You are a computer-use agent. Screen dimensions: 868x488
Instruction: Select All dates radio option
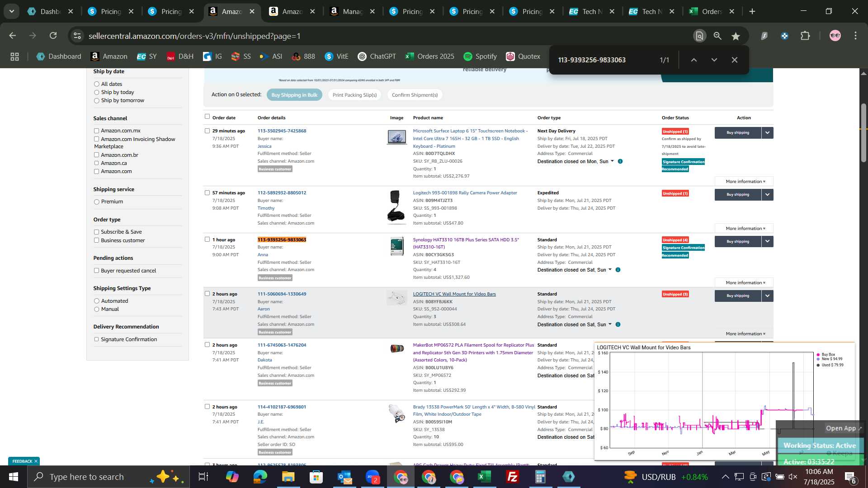tap(96, 84)
